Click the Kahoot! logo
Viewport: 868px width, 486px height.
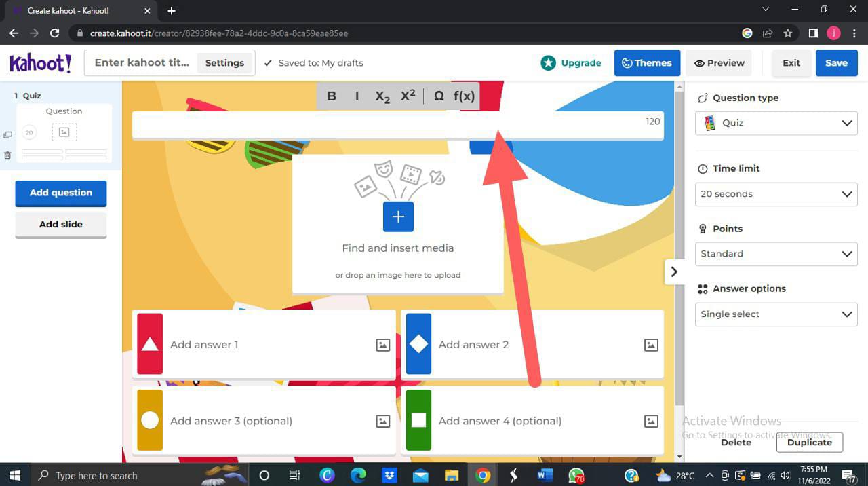click(40, 63)
